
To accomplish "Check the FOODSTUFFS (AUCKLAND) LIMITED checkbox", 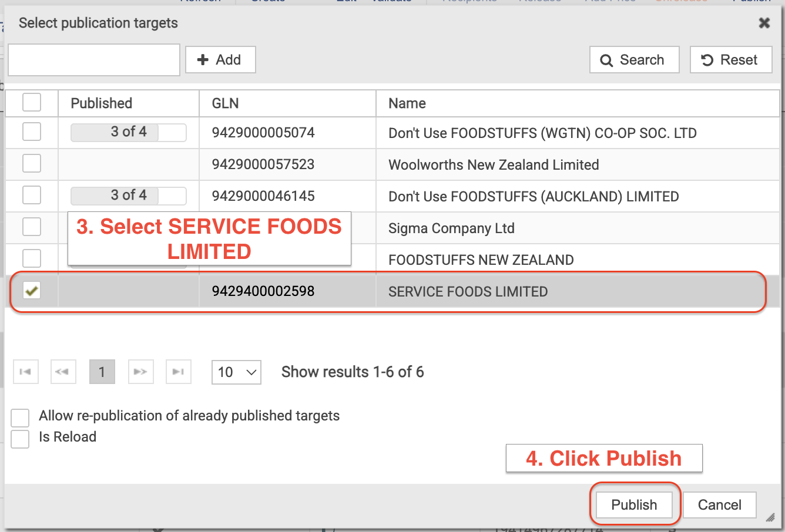I will pyautogui.click(x=32, y=195).
